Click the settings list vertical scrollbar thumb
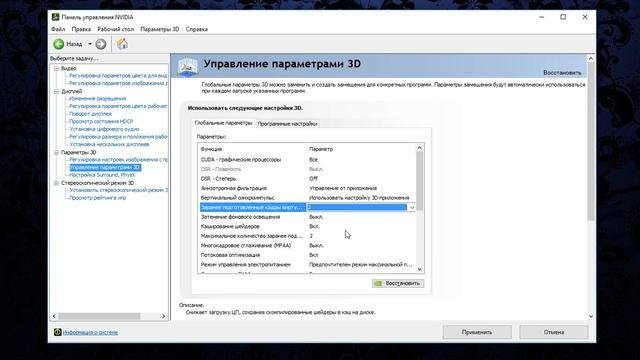Screen dimensions: 640x360 [x=420, y=181]
